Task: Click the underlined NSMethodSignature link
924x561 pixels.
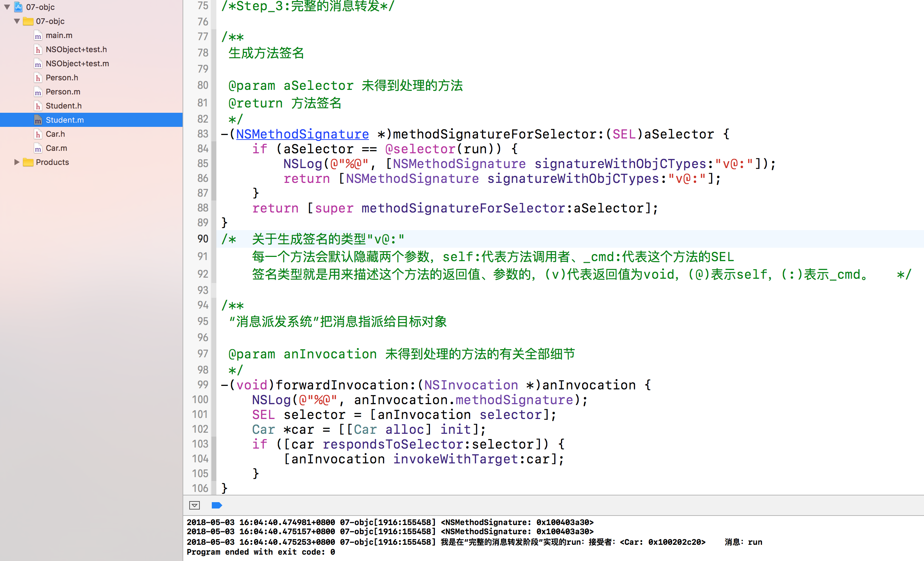Action: pos(302,134)
